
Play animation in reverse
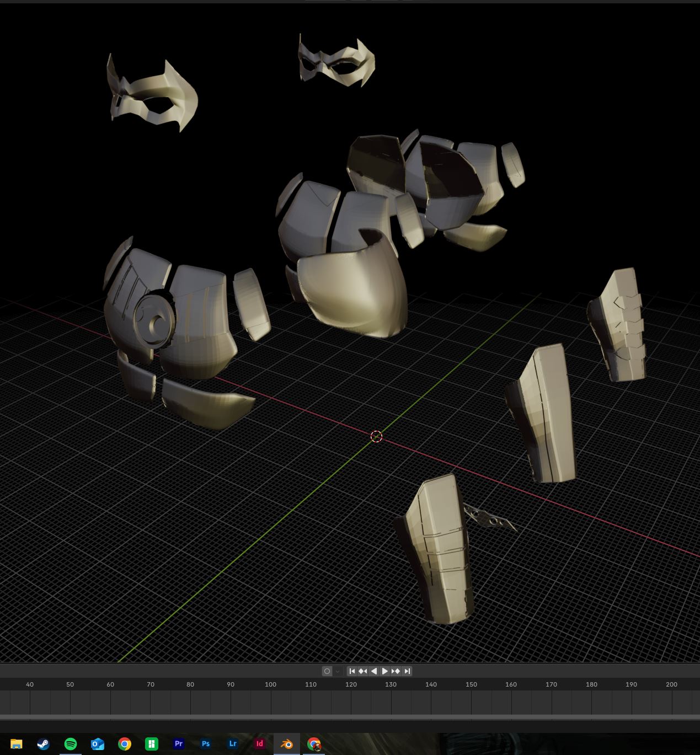(x=374, y=671)
